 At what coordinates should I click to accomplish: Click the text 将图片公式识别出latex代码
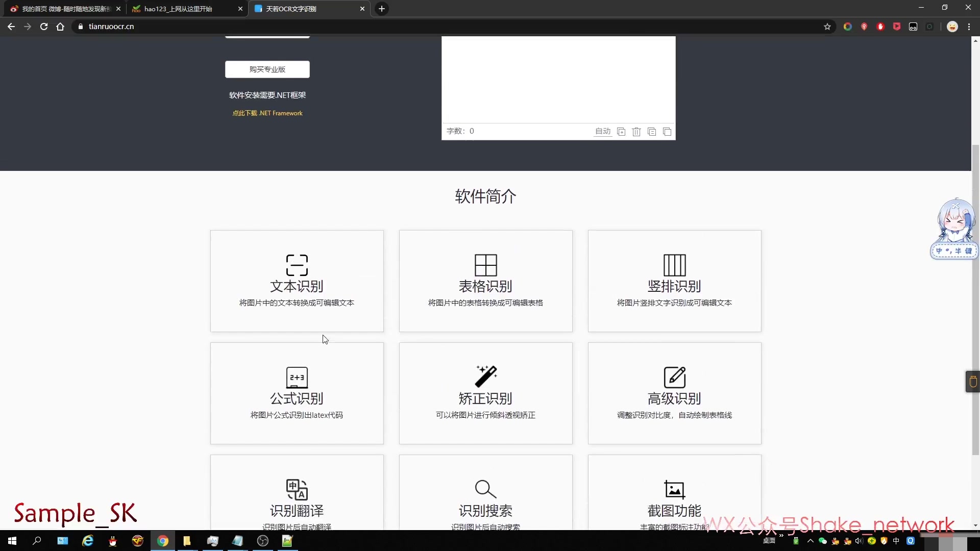(297, 415)
